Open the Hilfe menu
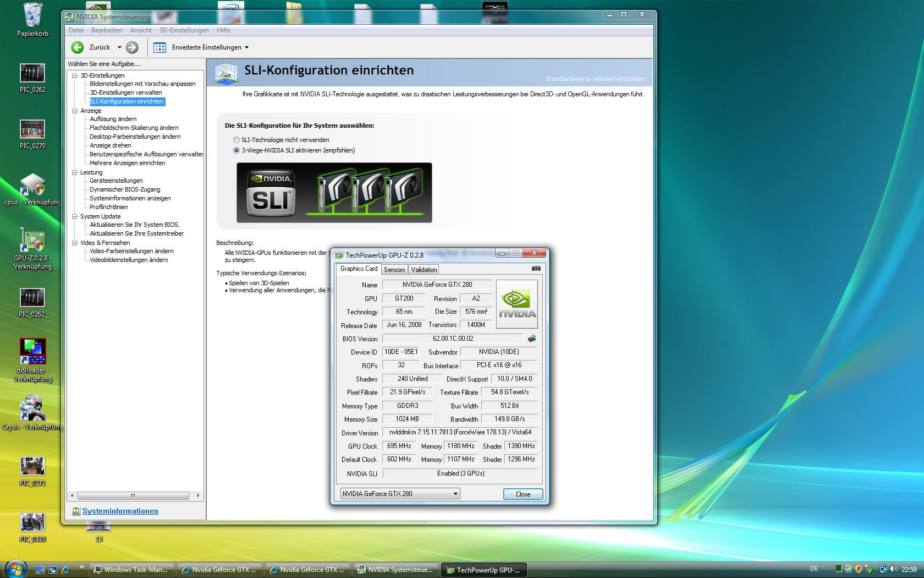This screenshot has height=578, width=924. (223, 30)
